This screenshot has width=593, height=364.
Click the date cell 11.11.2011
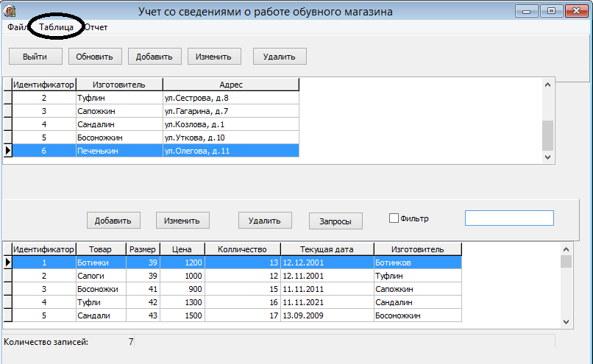point(327,289)
